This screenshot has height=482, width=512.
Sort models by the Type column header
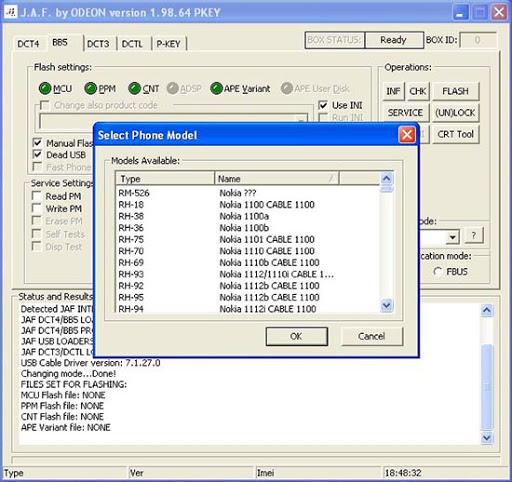(165, 179)
